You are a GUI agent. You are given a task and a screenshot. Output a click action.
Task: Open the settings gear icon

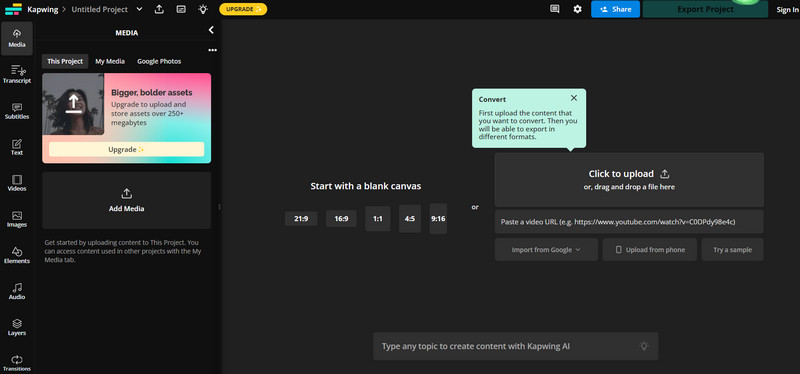tap(578, 9)
